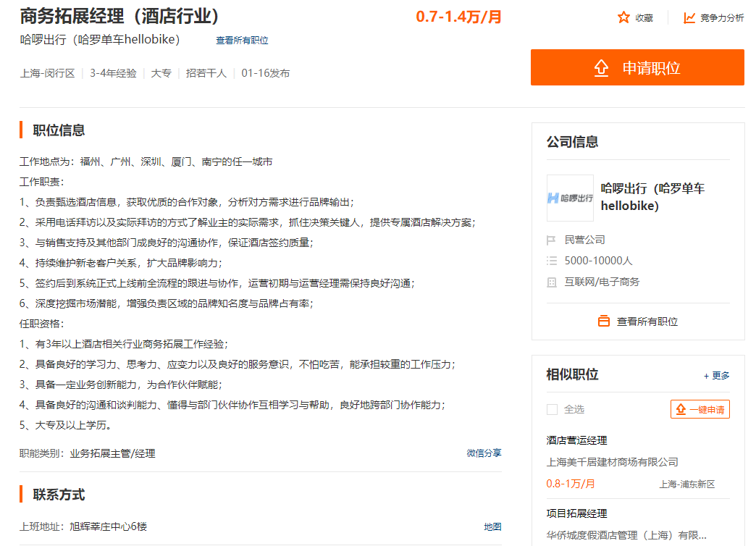756x546 pixels.
Task: Click the 联系方式 section heading
Action: 59,495
